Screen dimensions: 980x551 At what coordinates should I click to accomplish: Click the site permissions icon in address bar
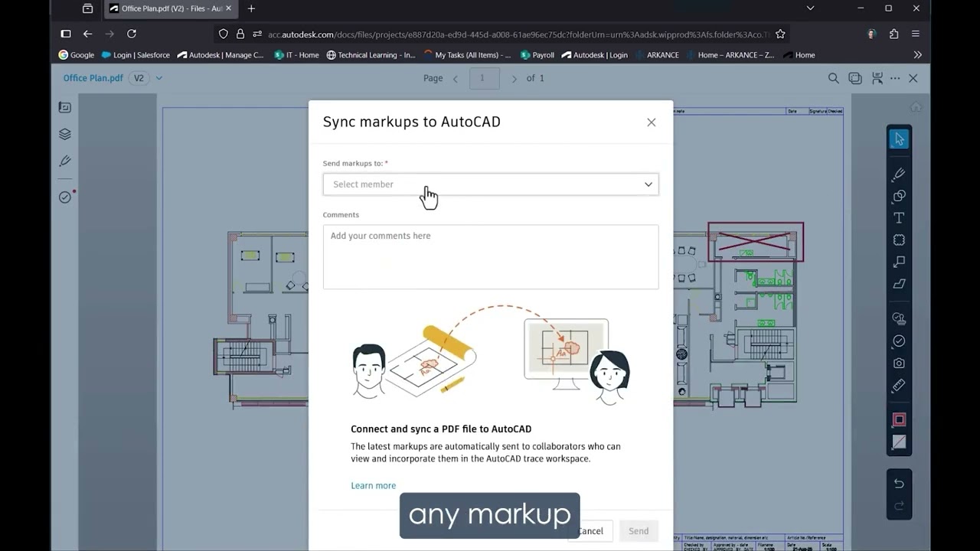tap(256, 34)
